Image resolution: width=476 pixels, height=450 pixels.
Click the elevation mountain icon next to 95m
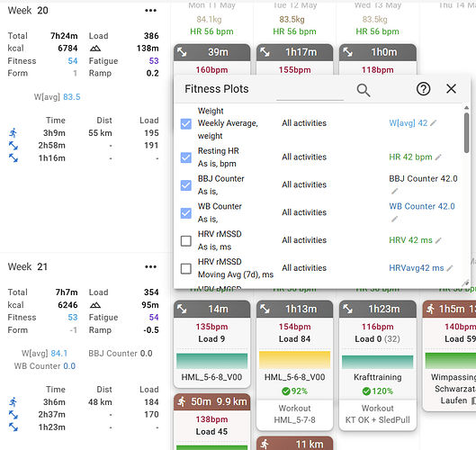pos(95,305)
